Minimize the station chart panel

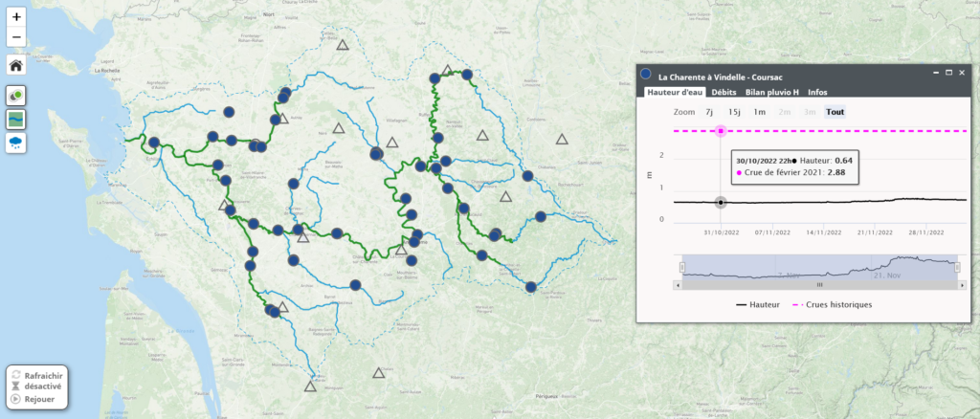(x=934, y=73)
